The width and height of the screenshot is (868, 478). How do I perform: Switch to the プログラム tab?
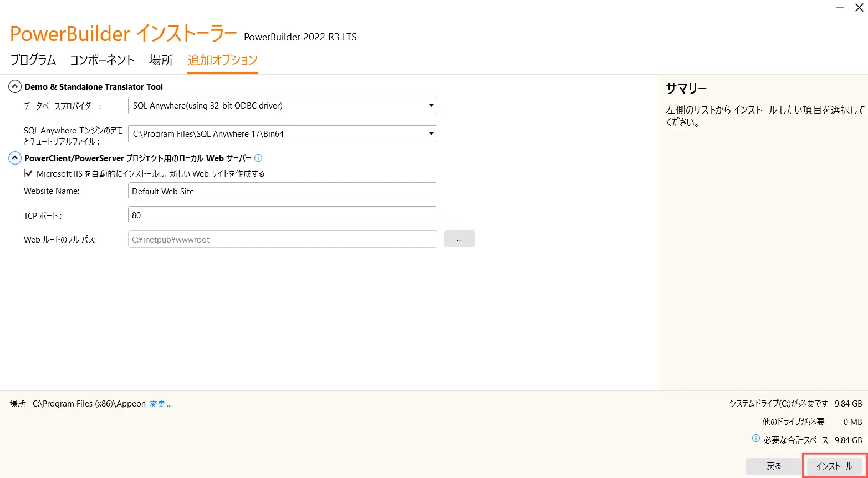[33, 60]
